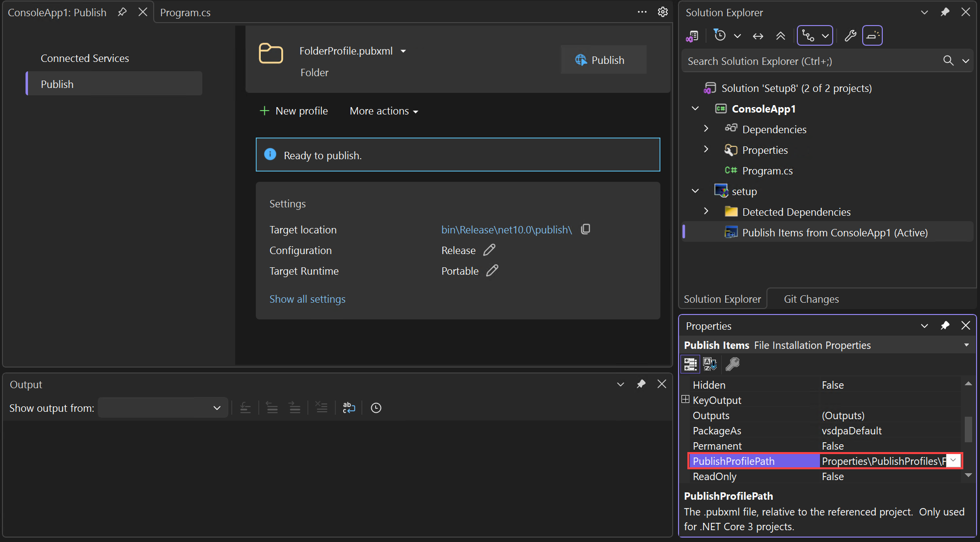Click the Sync with Active Document icon
This screenshot has height=542, width=980.
coord(758,35)
